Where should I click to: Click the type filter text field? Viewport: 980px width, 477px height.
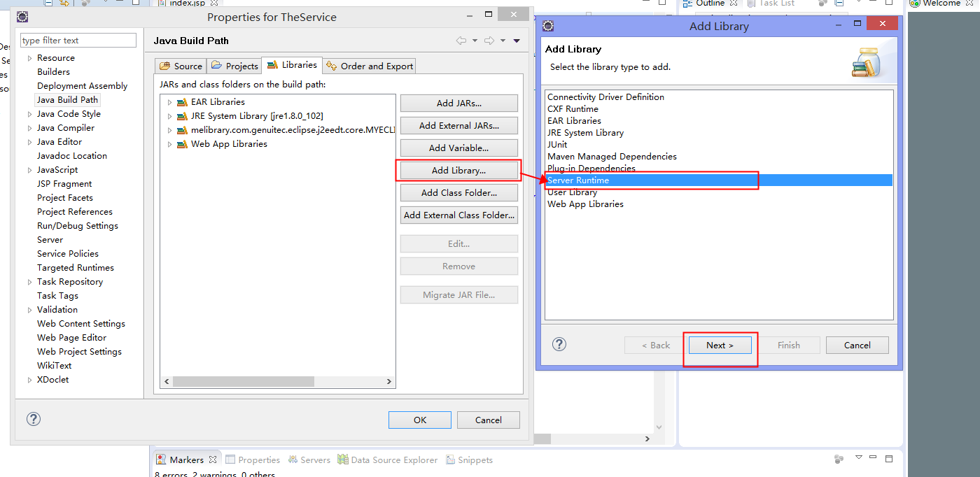[78, 40]
